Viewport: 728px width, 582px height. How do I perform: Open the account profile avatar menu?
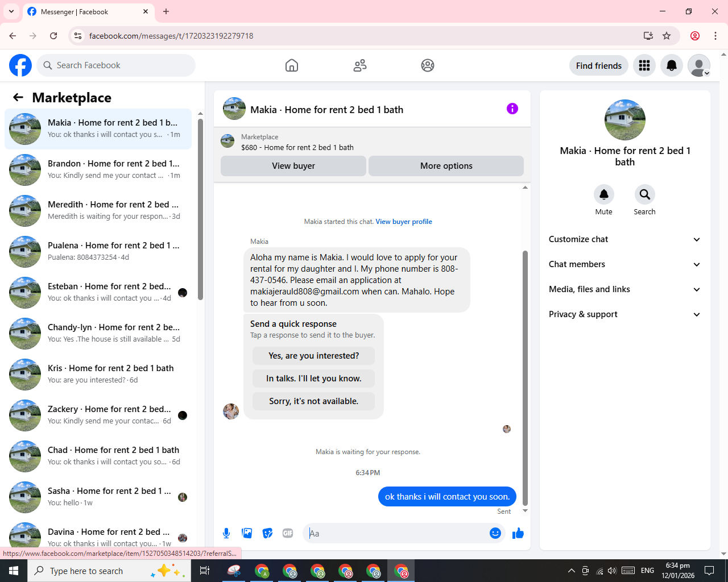point(699,65)
